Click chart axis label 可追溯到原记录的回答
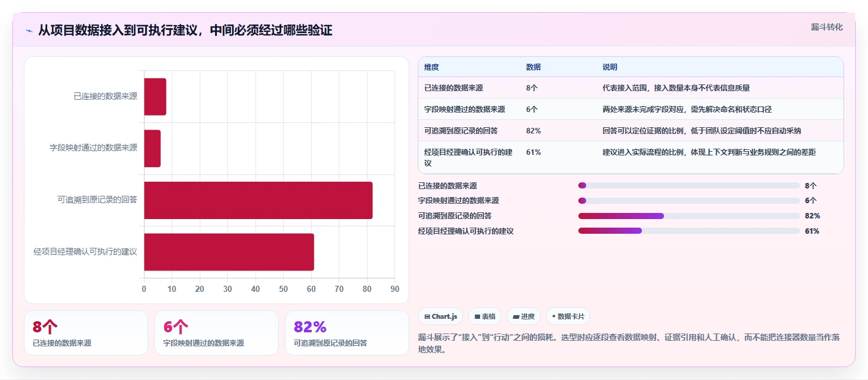This screenshot has height=380, width=868. tap(97, 199)
